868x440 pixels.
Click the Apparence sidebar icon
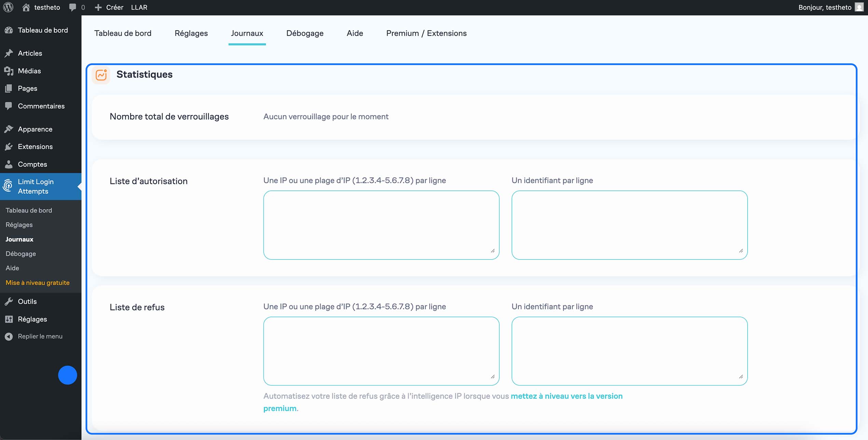click(9, 129)
